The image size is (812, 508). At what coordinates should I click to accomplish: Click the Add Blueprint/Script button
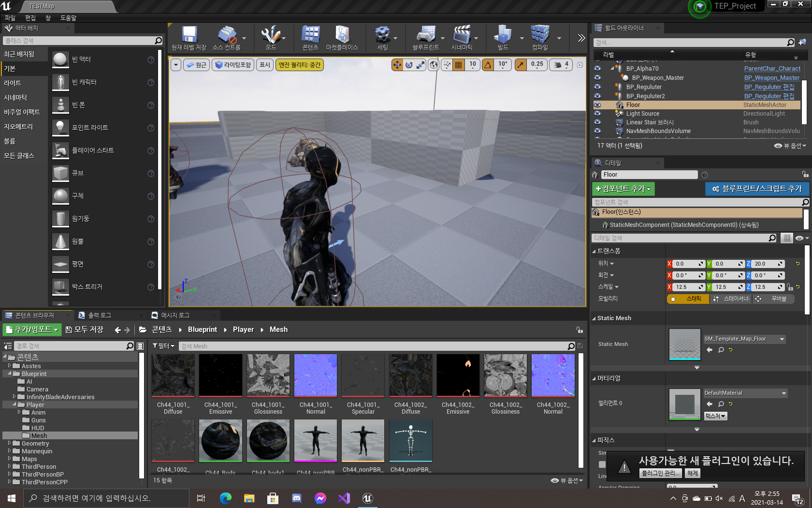coord(757,189)
